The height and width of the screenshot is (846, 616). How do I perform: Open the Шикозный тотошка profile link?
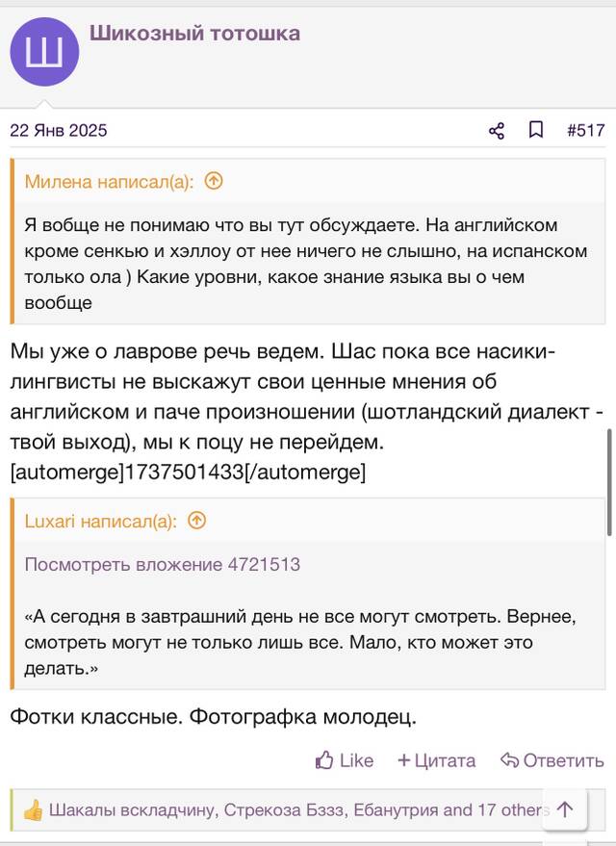pyautogui.click(x=194, y=34)
